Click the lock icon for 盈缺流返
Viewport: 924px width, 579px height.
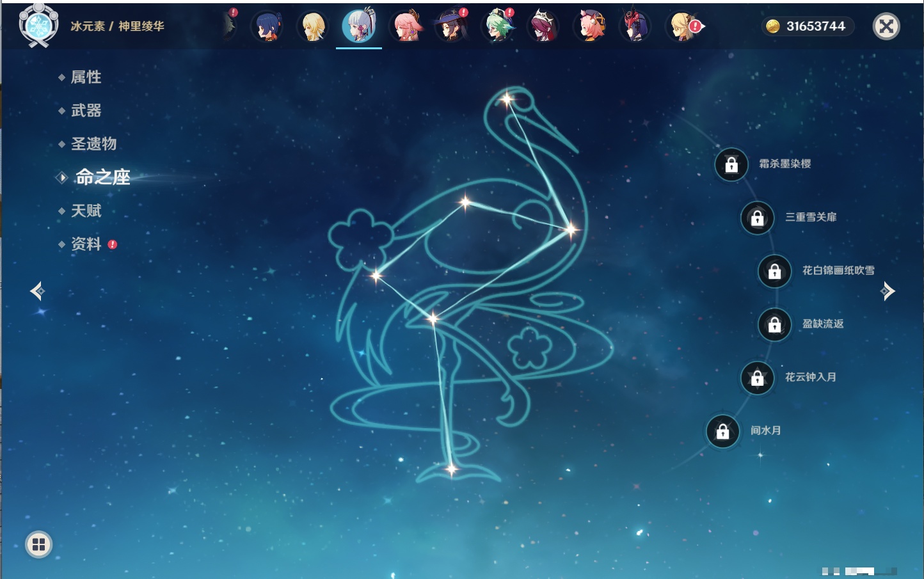[x=774, y=324]
